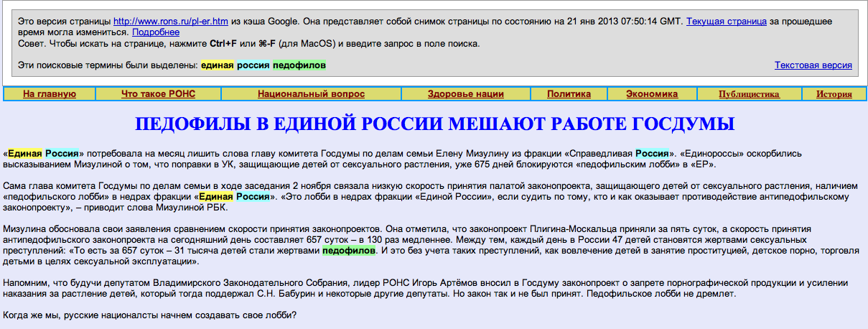Viewport: 868px width, 329px height.
Task: Click "Политика" in the navigation bar
Action: point(569,94)
